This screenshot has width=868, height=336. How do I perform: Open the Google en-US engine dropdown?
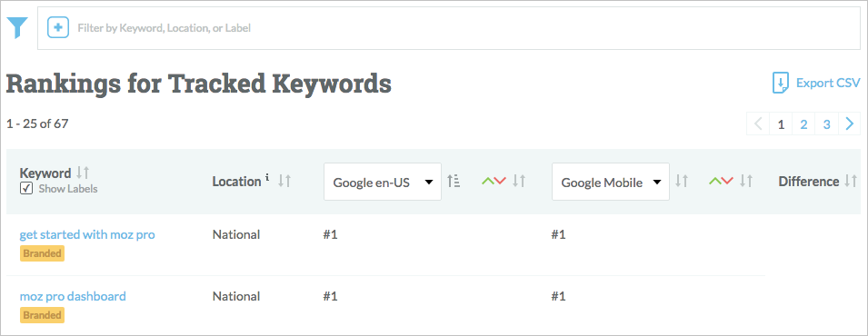[x=383, y=182]
